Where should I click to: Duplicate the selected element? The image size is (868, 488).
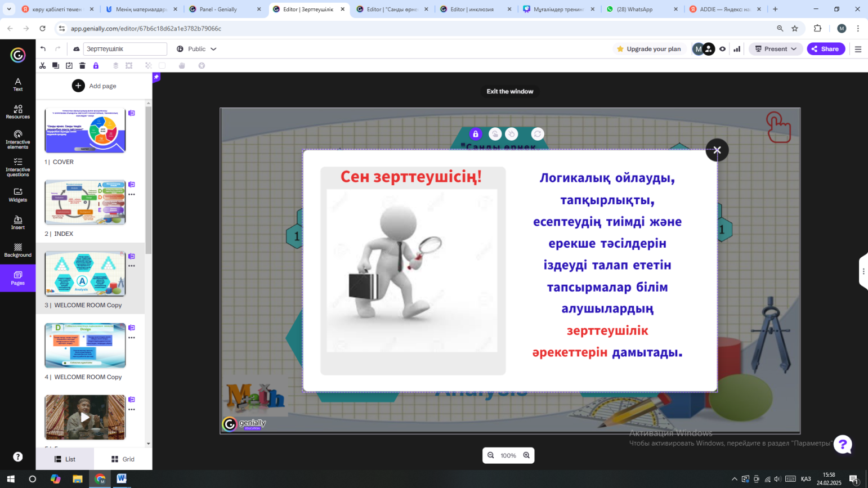click(x=56, y=66)
